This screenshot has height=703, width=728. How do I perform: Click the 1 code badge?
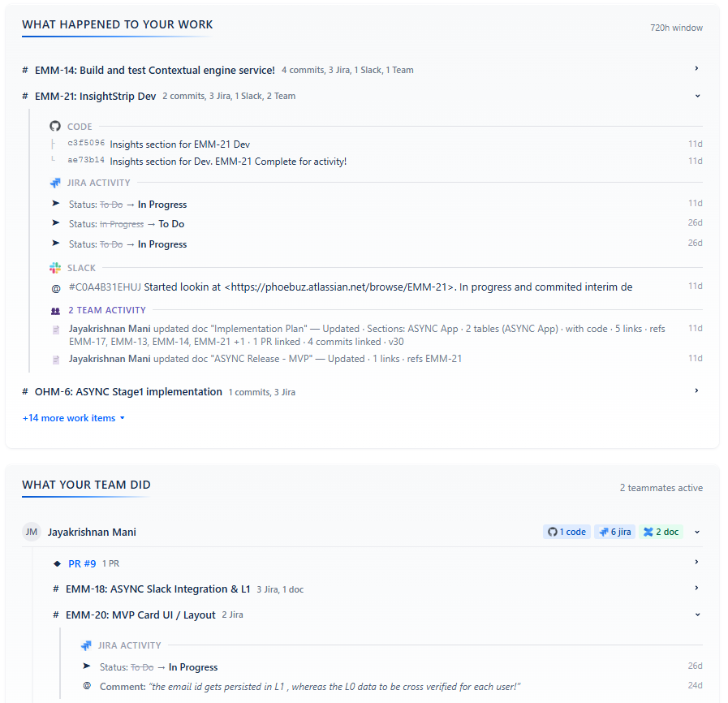(x=566, y=531)
